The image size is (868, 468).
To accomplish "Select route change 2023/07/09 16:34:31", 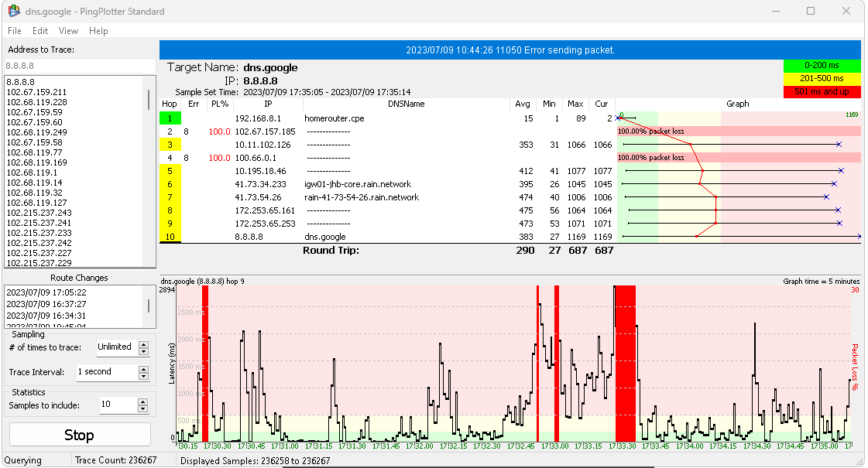I will [x=46, y=316].
